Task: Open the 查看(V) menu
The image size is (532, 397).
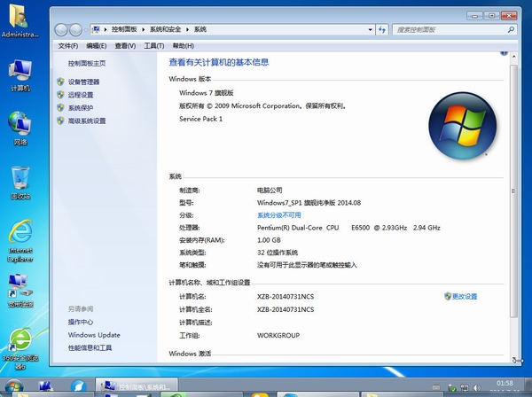Action: (x=125, y=46)
